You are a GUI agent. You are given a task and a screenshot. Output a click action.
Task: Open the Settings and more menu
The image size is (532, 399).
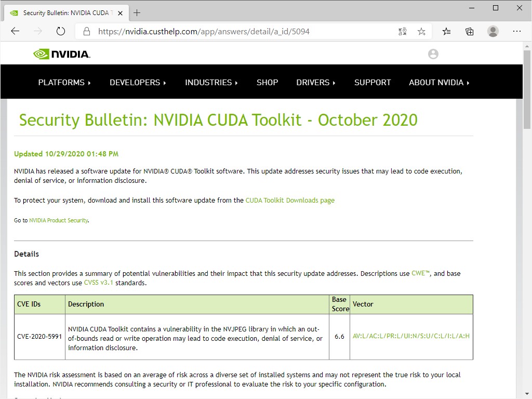tap(517, 31)
